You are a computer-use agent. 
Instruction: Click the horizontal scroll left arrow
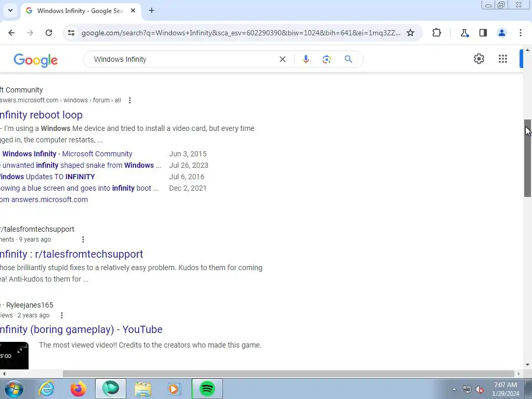click(x=4, y=374)
